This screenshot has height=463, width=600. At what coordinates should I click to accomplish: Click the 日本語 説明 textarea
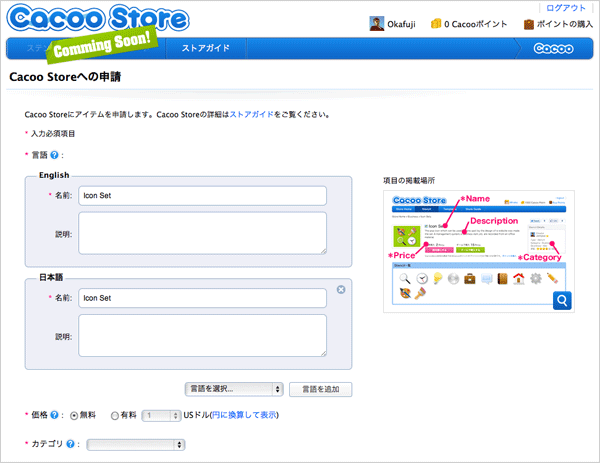pyautogui.click(x=202, y=336)
